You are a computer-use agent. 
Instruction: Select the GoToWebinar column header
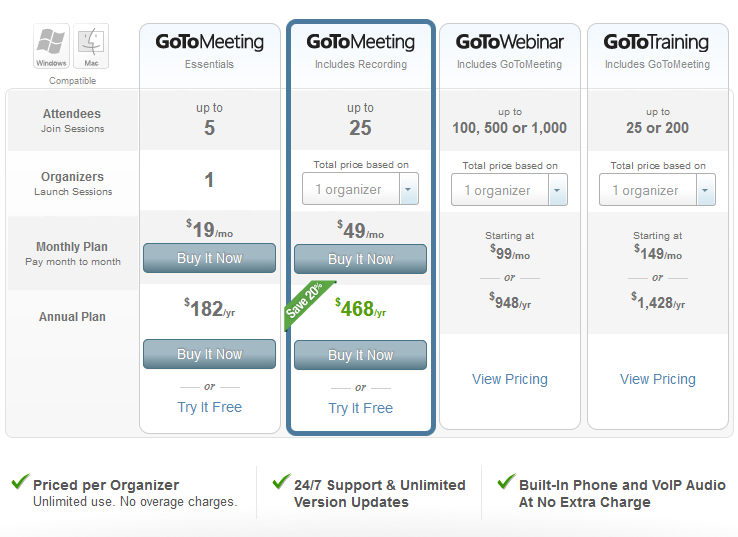[x=509, y=50]
